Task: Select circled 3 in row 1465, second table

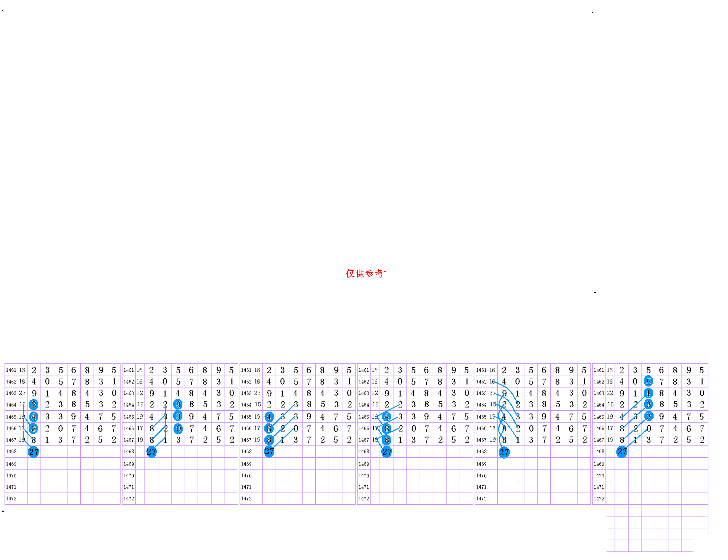Action: coord(178,416)
